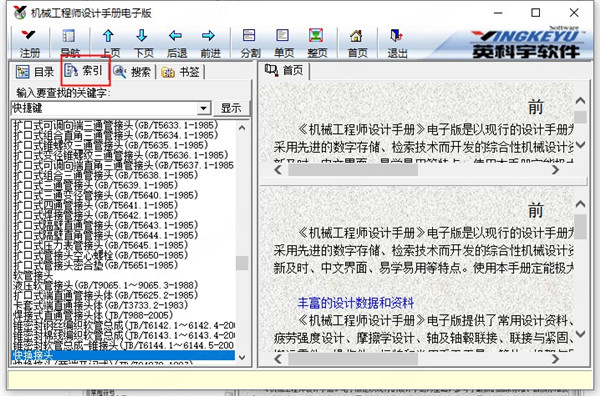
Task: Select the 软管接头 index entry
Action: coord(33,275)
